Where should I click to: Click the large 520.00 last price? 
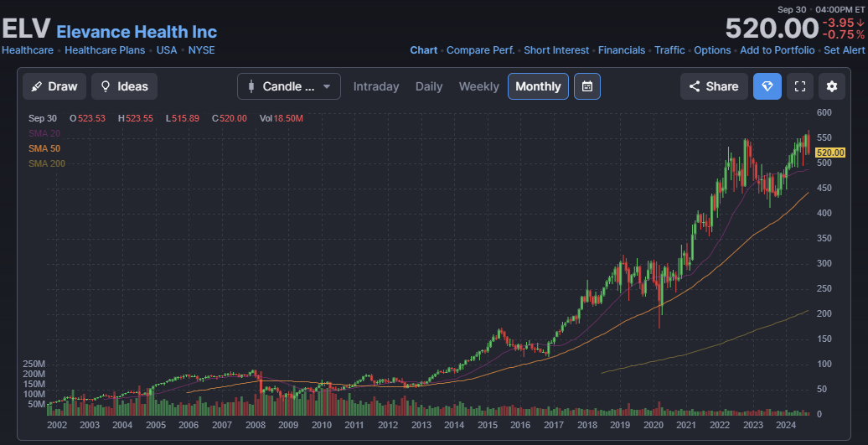point(772,28)
